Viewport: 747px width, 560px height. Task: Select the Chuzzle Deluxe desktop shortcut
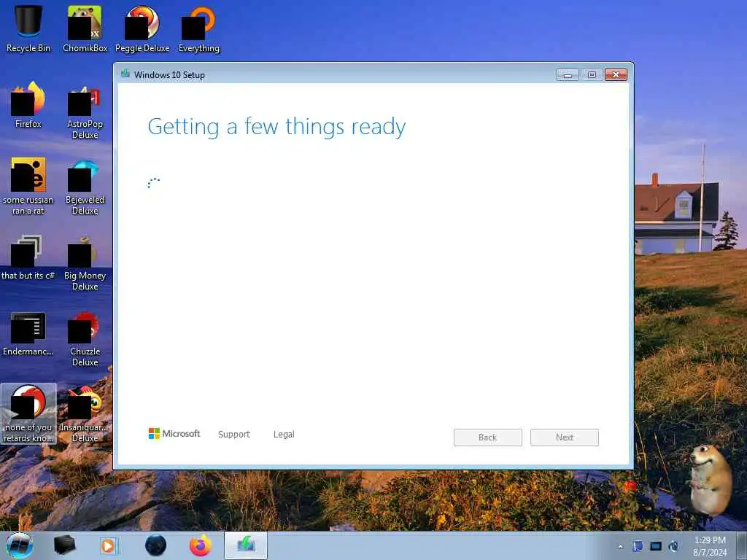[85, 338]
